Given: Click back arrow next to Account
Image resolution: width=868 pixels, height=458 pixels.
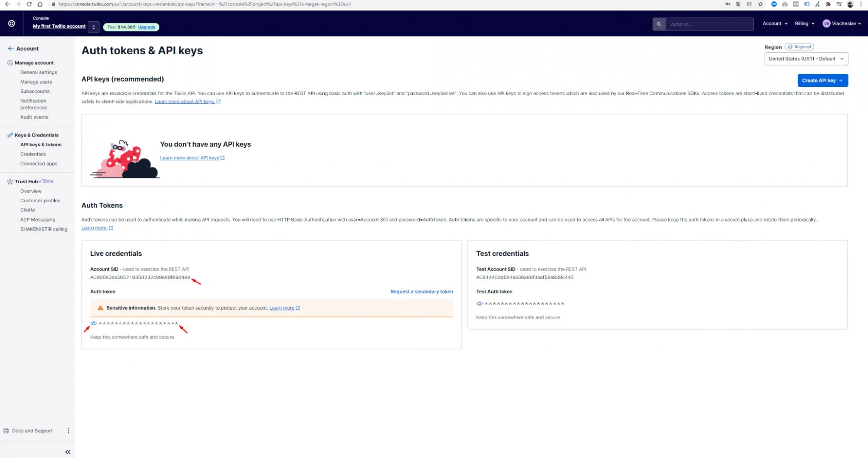Looking at the screenshot, I should (10, 49).
